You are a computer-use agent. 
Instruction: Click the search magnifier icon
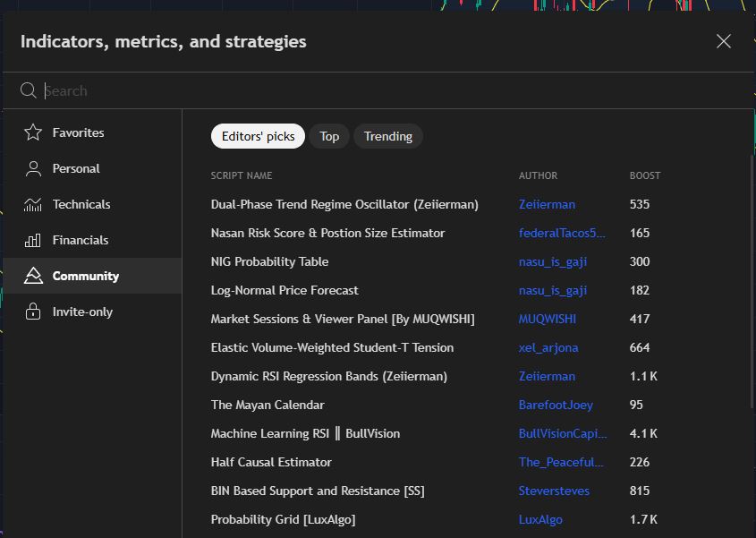coord(28,90)
